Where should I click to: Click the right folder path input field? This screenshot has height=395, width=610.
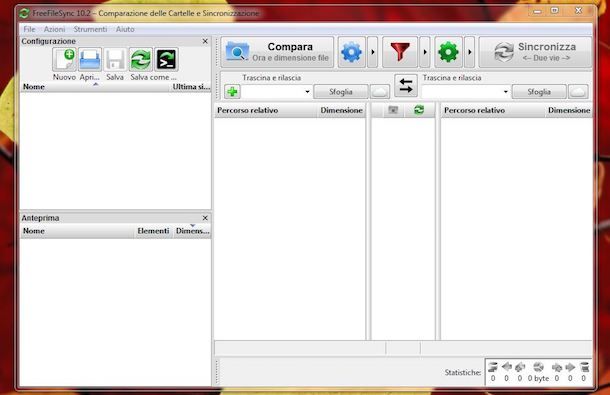(462, 92)
